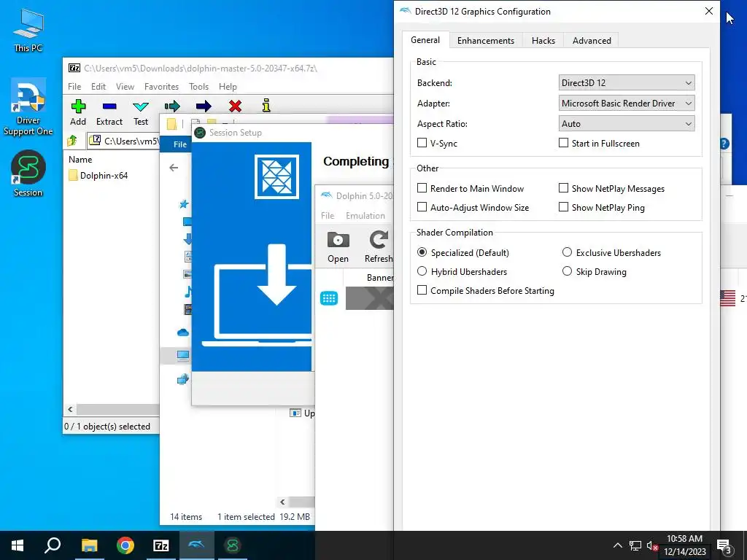Screen dimensions: 747x560
Task: Select the General tab
Action: click(x=425, y=40)
